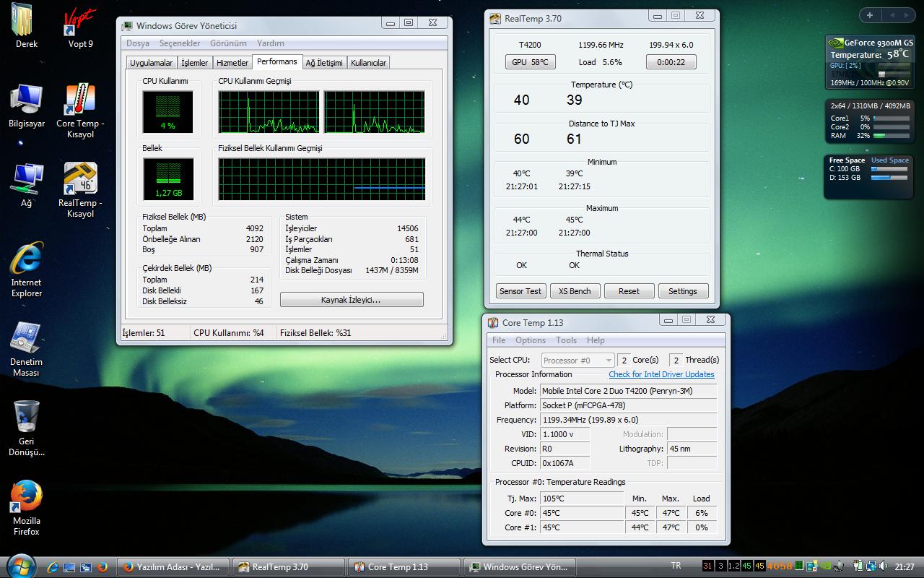Click the Model field in Core Temp
Screen dimensions: 924x578
[629, 391]
